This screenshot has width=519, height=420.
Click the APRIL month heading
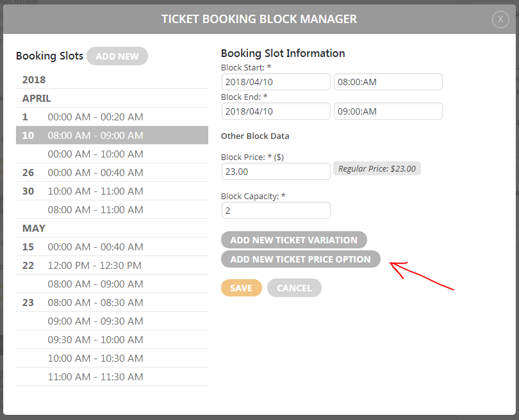coord(37,98)
